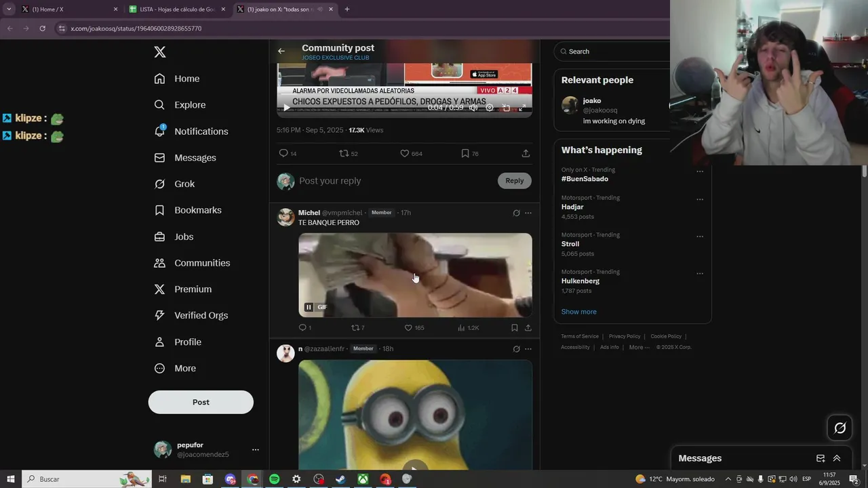Open more options for the Hadjar trend
This screenshot has width=868, height=488.
tap(700, 199)
